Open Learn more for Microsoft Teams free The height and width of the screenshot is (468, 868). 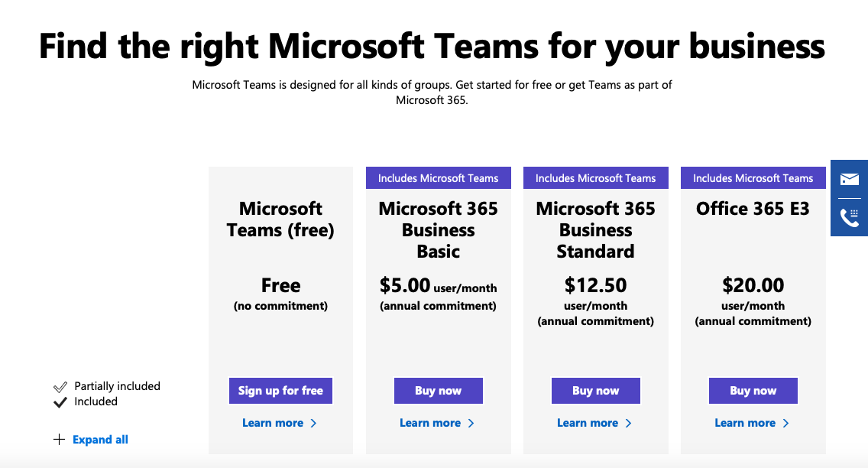pyautogui.click(x=273, y=423)
